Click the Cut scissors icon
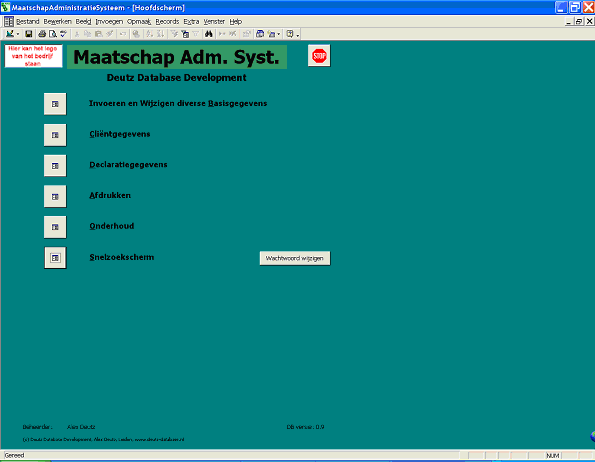The height and width of the screenshot is (462, 595). 77,34
